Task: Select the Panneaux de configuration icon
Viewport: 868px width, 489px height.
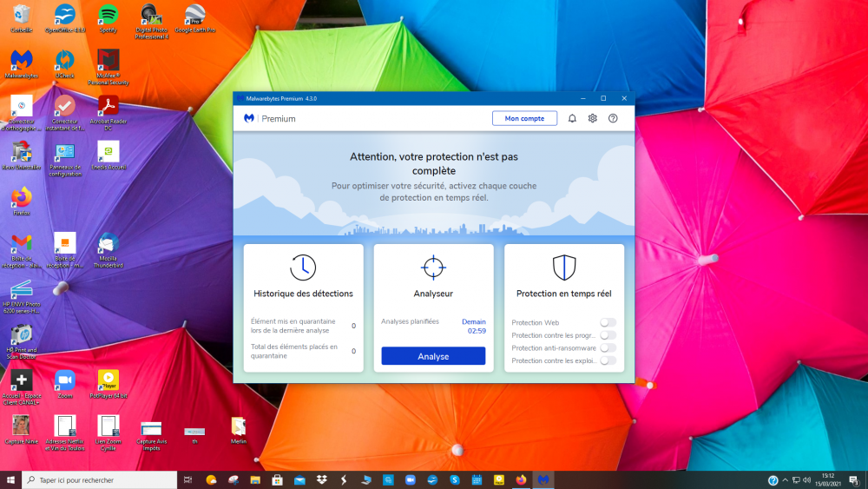Action: pyautogui.click(x=65, y=159)
